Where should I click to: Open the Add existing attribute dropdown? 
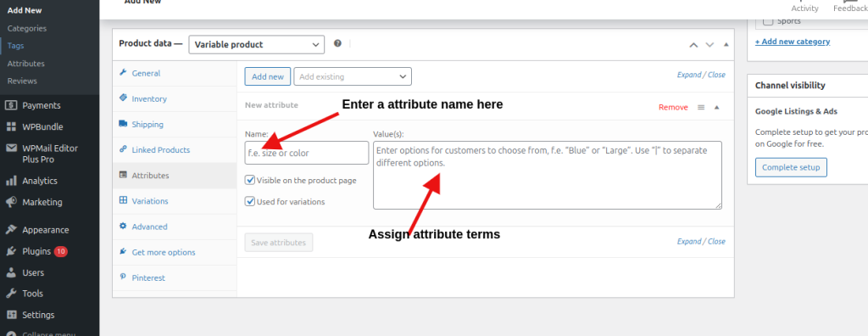pos(353,76)
